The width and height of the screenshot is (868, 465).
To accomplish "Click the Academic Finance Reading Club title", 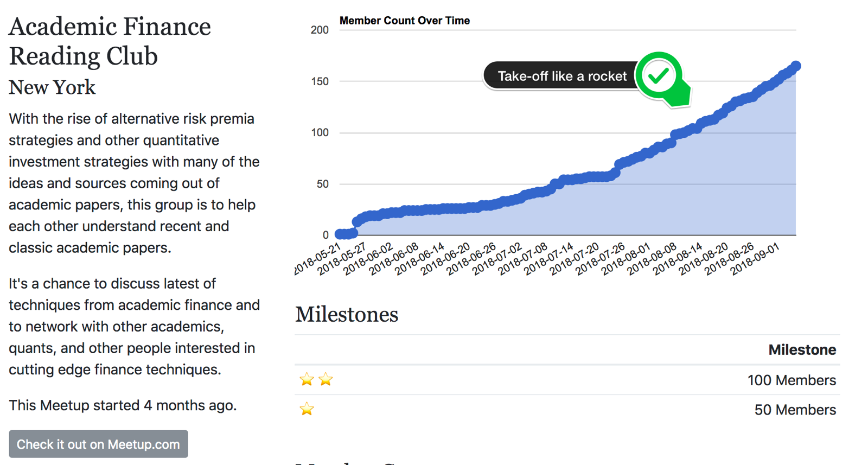I will coord(110,41).
